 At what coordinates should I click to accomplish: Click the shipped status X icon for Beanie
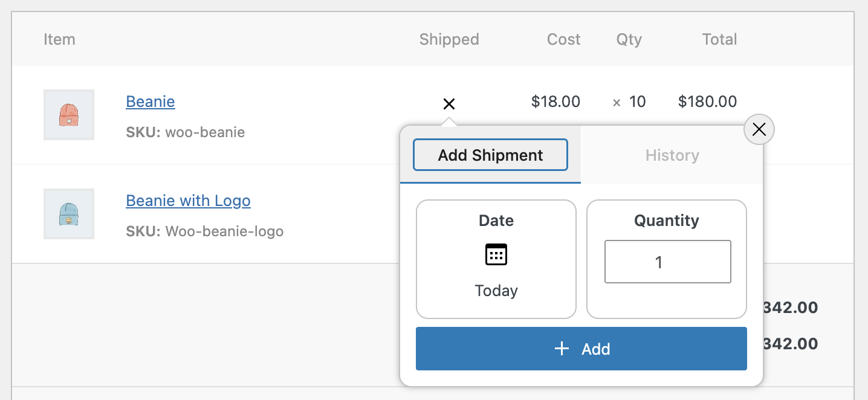[x=449, y=104]
